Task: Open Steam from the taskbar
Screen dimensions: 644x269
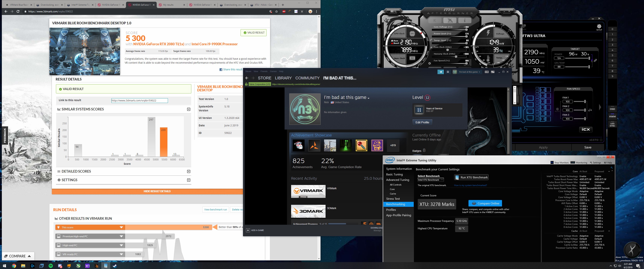Action: 115,266
